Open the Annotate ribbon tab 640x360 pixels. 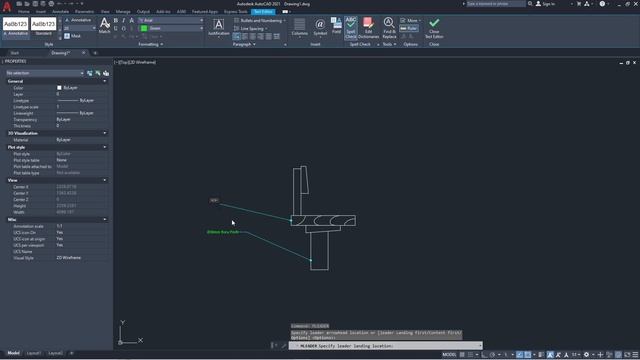point(60,12)
